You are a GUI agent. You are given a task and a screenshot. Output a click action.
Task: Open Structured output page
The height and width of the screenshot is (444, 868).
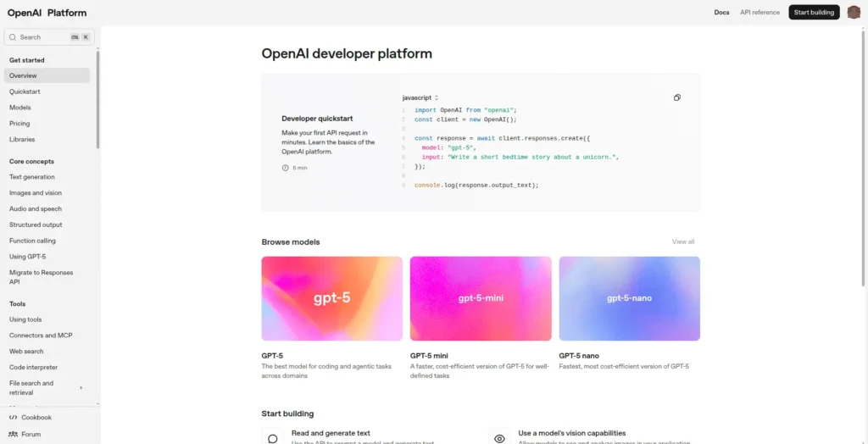36,225
